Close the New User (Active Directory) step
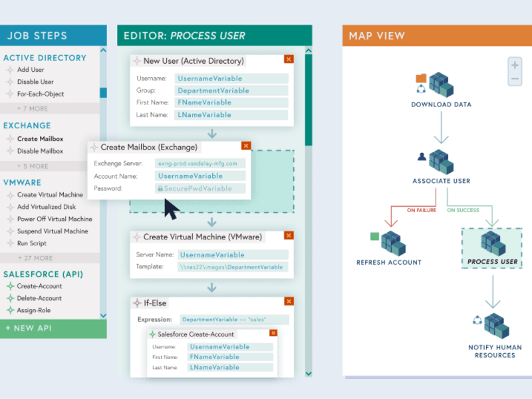 pyautogui.click(x=289, y=59)
